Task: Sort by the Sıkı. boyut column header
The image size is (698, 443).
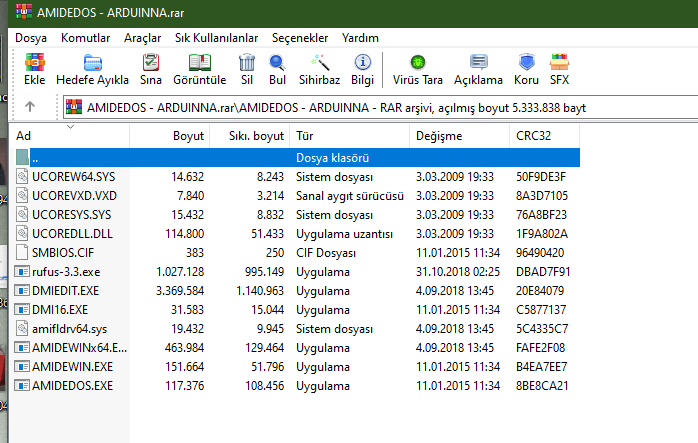Action: (x=250, y=136)
